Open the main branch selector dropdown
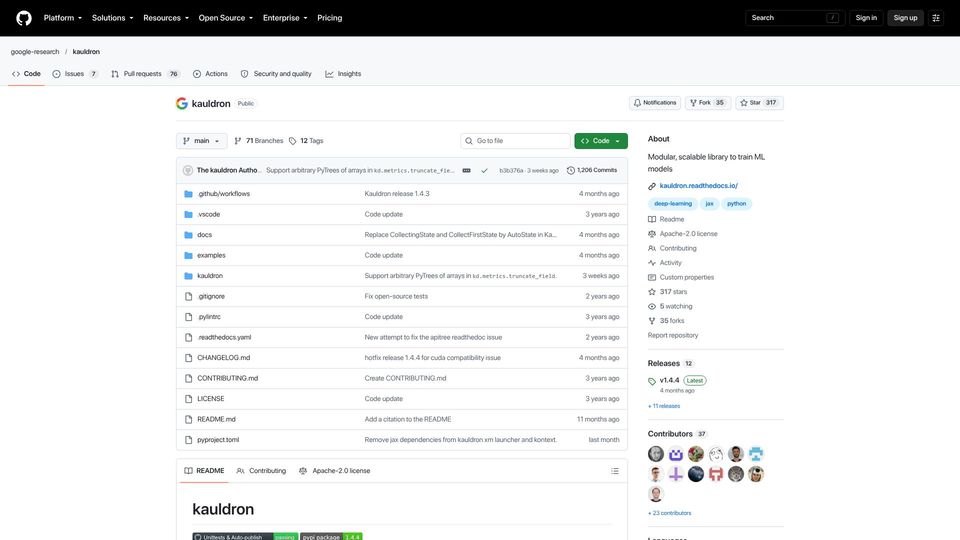This screenshot has height=540, width=960. 201,141
